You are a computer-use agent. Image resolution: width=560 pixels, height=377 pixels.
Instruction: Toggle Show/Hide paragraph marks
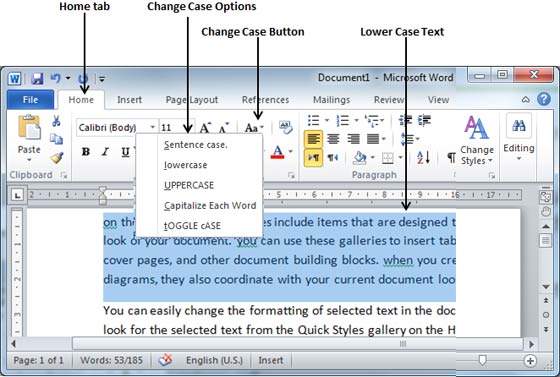(x=451, y=157)
